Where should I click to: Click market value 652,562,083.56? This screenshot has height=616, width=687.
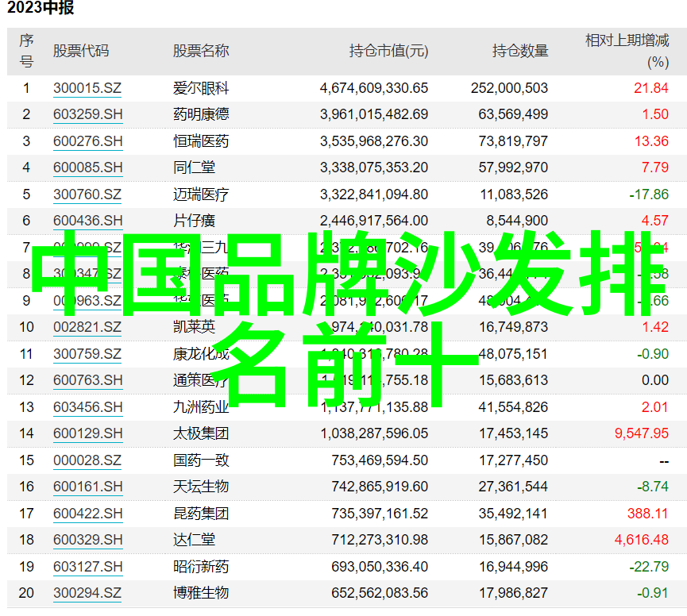point(380,593)
